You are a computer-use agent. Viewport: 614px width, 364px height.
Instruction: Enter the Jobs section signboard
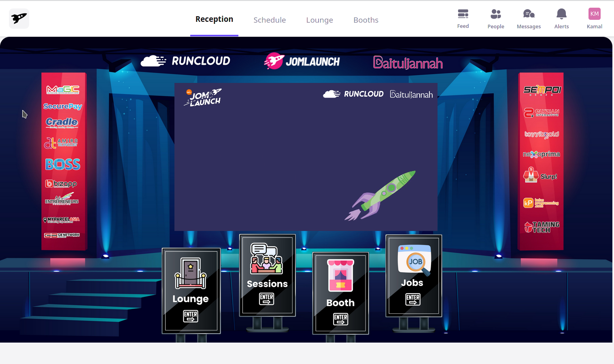pyautogui.click(x=413, y=275)
